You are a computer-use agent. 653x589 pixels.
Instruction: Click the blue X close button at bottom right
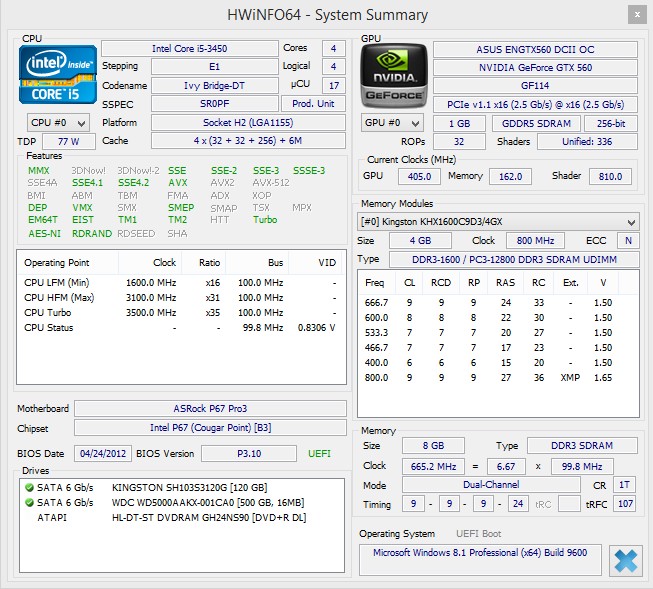(625, 561)
